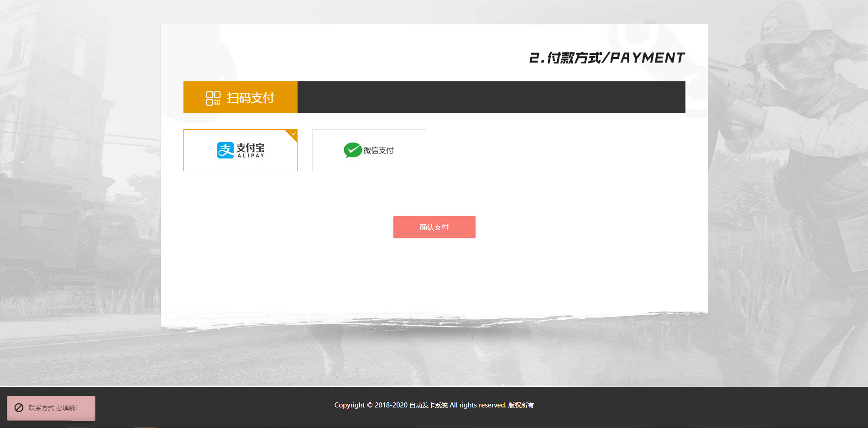Screen dimensions: 868x428
Task: Dismiss the 联系方式 必填哦 warning toast
Action: [x=51, y=408]
